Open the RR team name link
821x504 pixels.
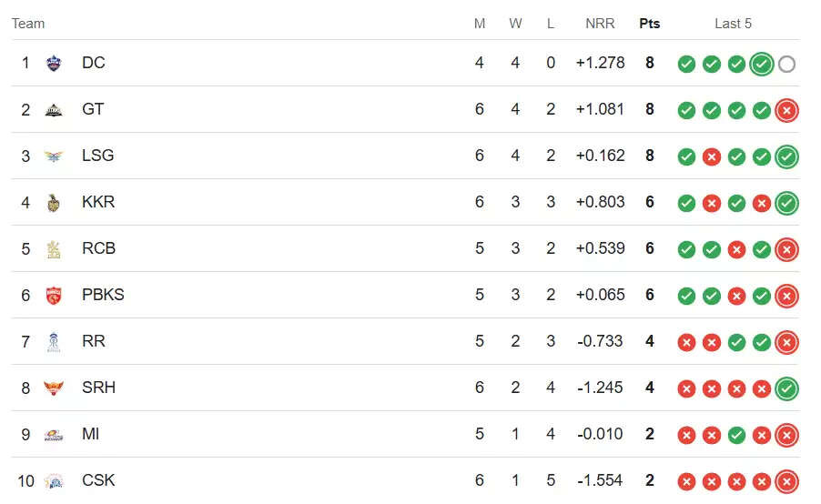coord(93,341)
